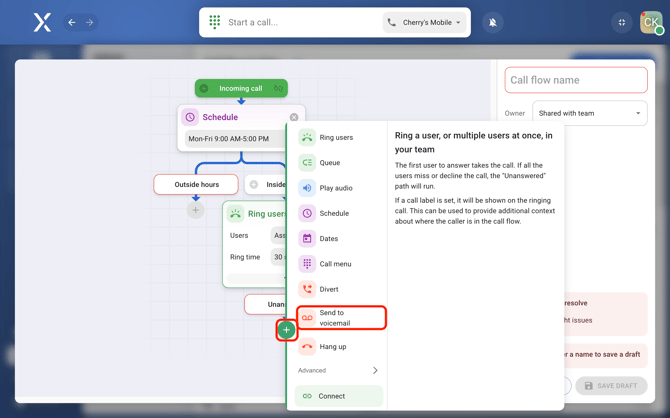Click the Hang up phone icon
Screen dimensions: 670x418
click(x=307, y=347)
